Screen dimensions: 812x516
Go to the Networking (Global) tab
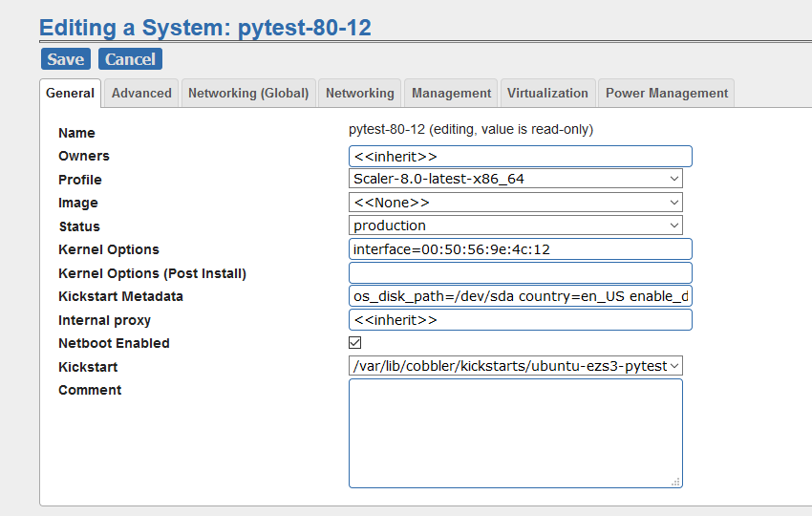[248, 94]
